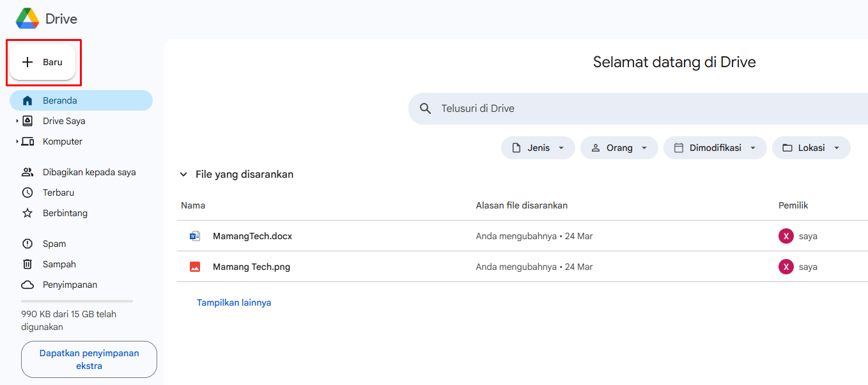Click the image icon of Mamang Tech.png

195,267
